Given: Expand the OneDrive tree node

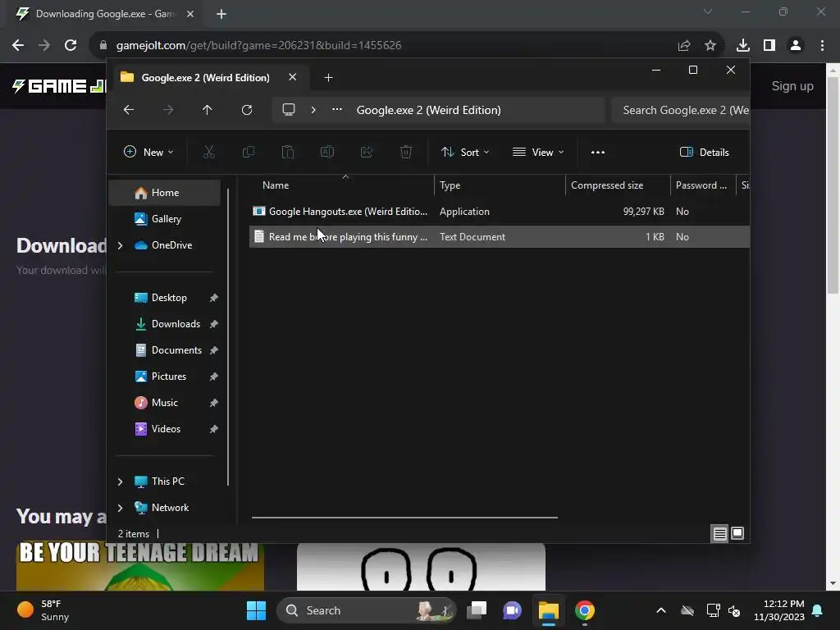Looking at the screenshot, I should tap(120, 245).
